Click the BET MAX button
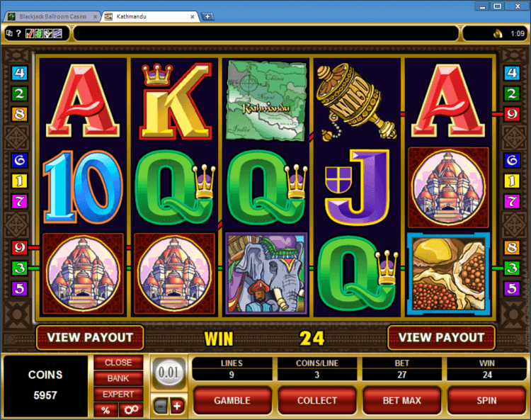 tap(401, 401)
